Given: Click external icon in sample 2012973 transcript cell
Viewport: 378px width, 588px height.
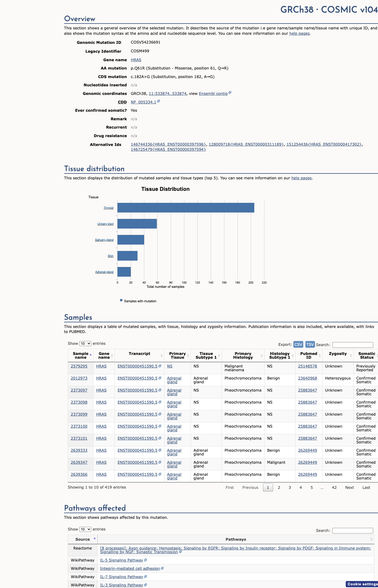Looking at the screenshot, I should click(x=160, y=378).
